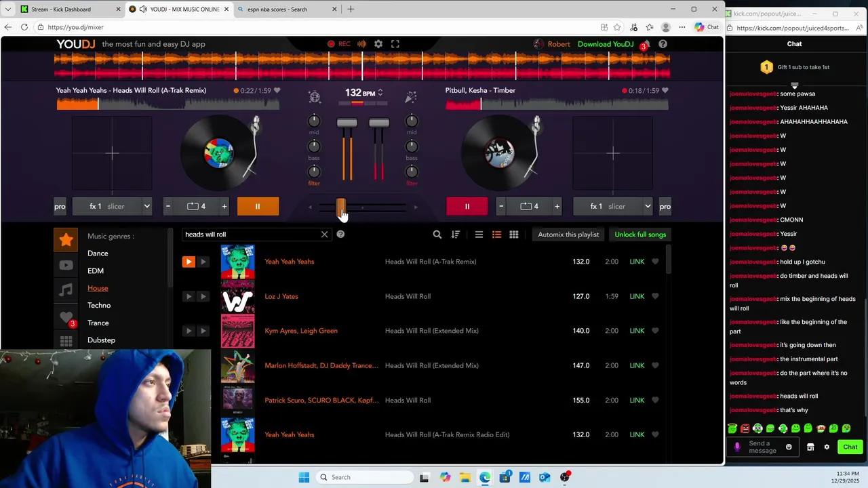Click the search magnifier in playlist toolbar

(437, 235)
